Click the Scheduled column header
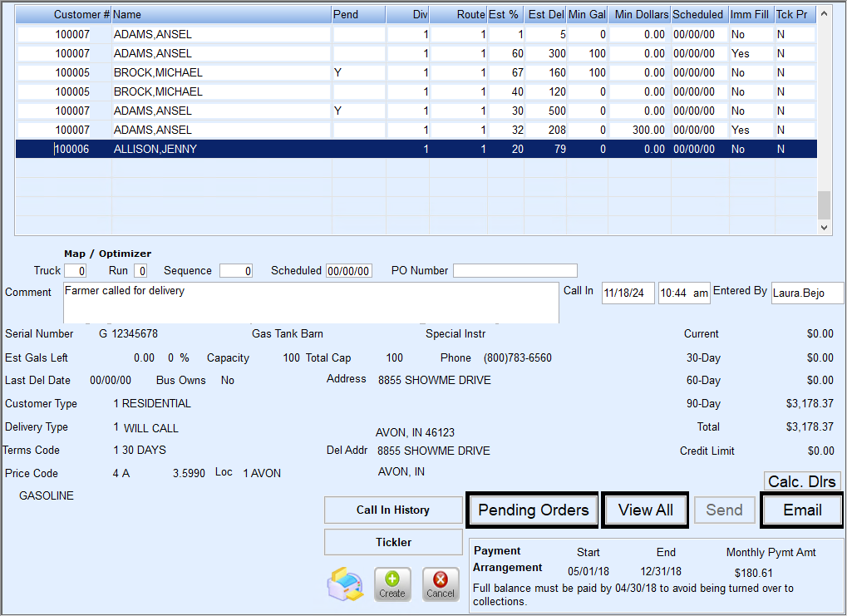 tap(700, 15)
